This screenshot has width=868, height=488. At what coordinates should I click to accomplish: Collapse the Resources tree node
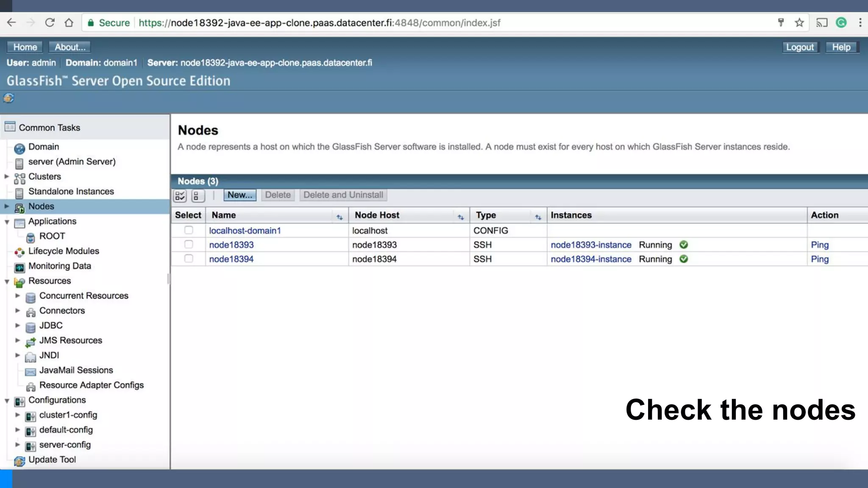click(7, 282)
